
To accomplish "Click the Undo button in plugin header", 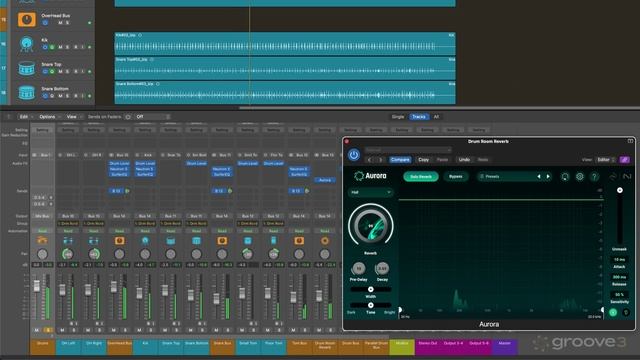I will pos(464,160).
